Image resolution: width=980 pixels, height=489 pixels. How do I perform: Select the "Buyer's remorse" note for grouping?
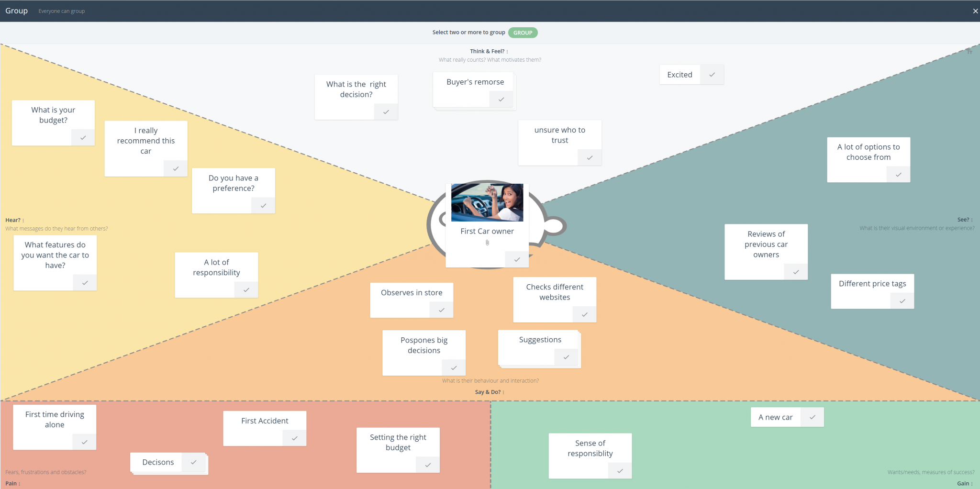(x=501, y=99)
